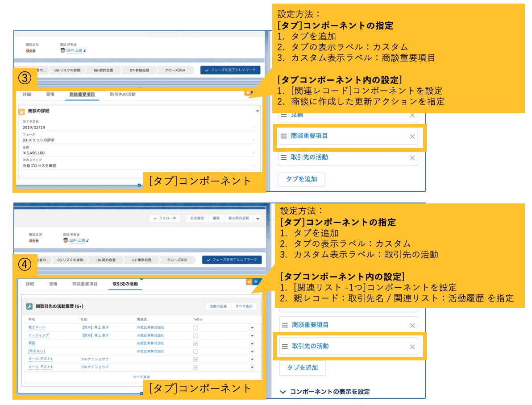Toggle orange eye visibility icon in screenshot ④

pos(249,282)
